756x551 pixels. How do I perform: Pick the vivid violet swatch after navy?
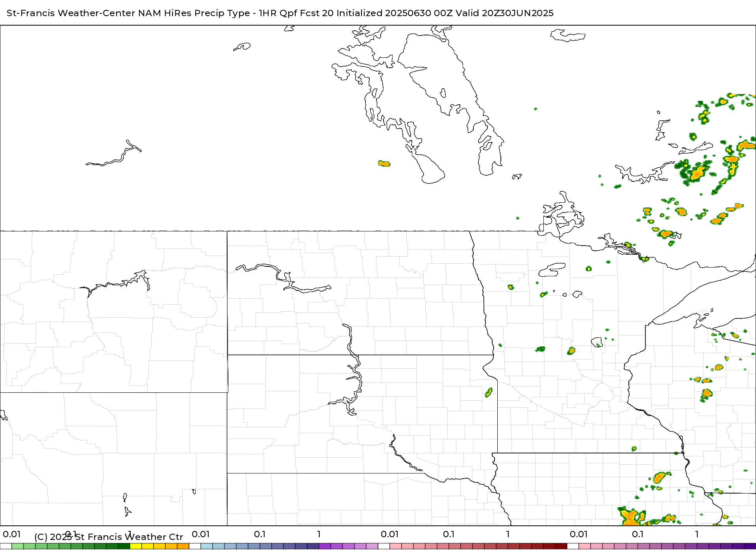tap(325, 546)
